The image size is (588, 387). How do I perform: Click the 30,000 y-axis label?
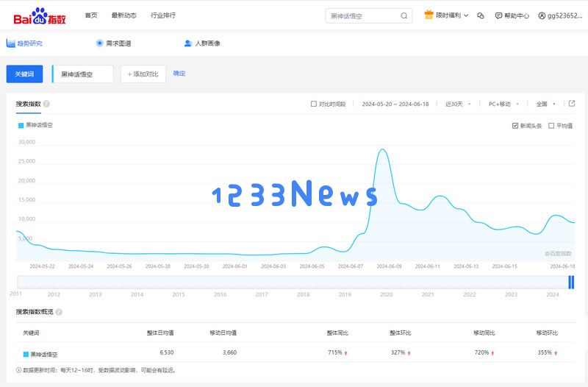click(26, 142)
